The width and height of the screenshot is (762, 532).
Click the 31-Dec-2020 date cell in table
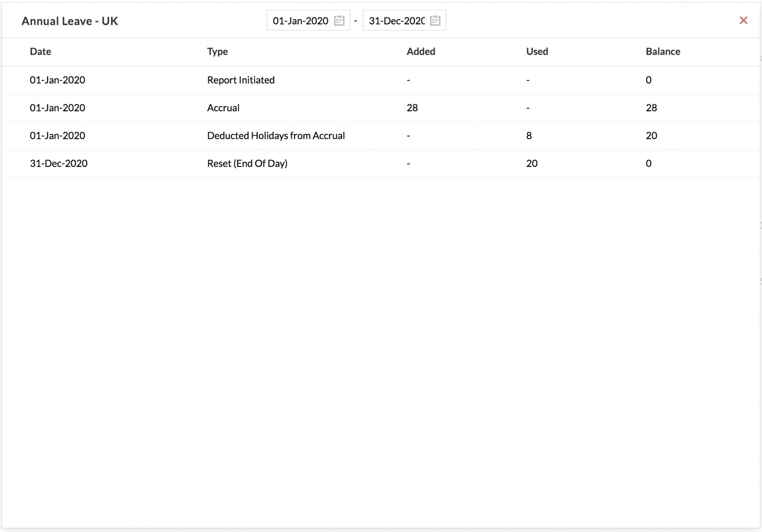pos(59,163)
